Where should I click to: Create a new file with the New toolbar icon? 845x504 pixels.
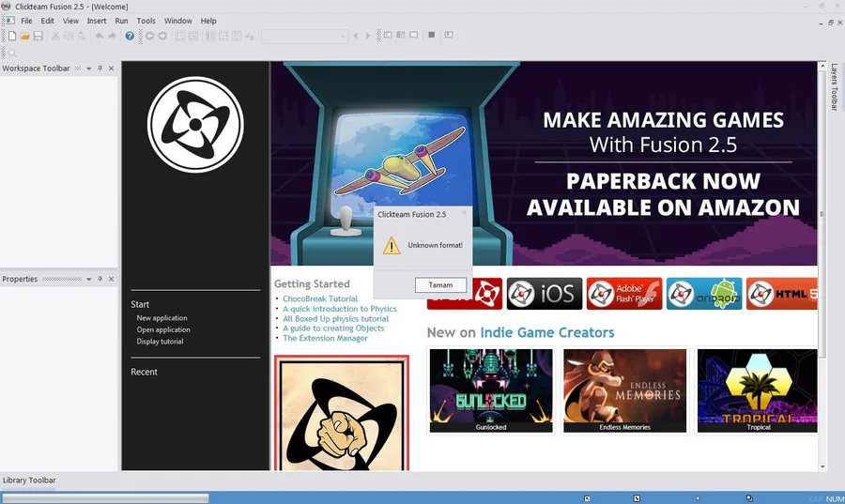[12, 36]
